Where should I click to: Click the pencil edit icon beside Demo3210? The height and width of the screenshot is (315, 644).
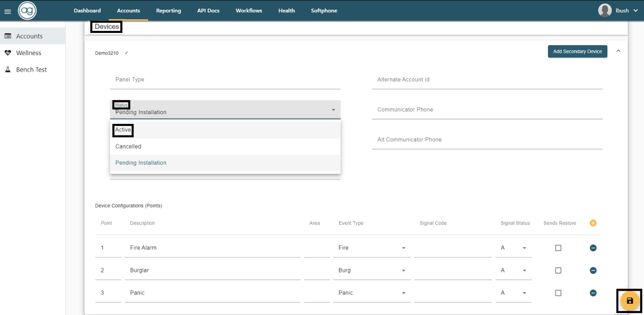tap(126, 53)
